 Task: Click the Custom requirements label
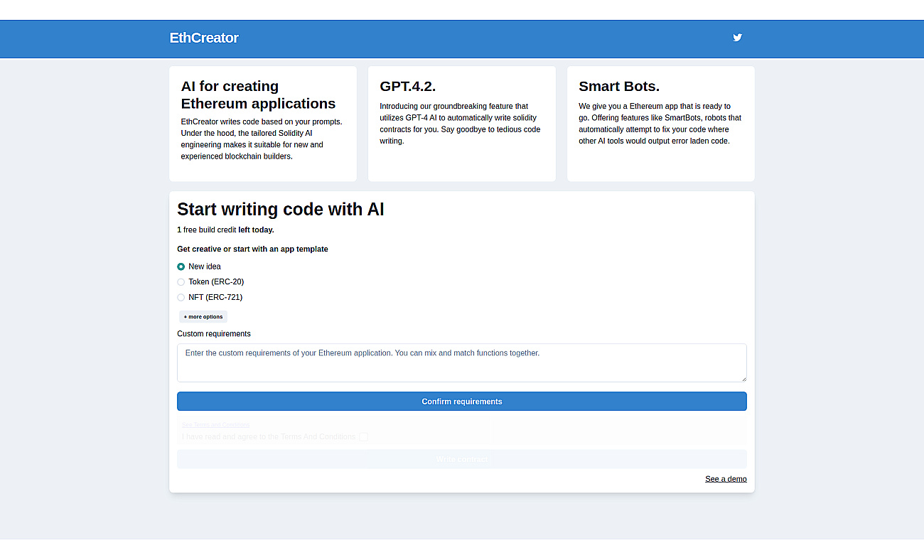point(214,334)
